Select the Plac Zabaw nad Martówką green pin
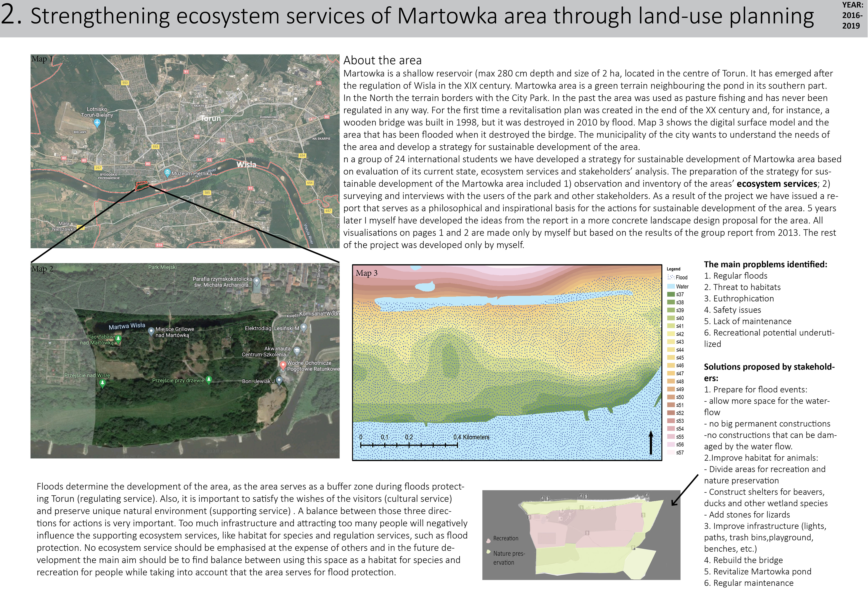This screenshot has width=868, height=614. point(118,338)
